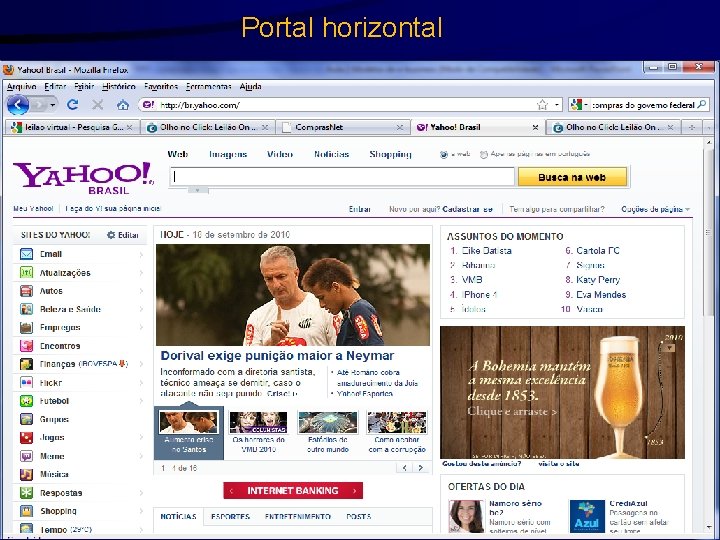
Task: Open the Ferramentas menu
Action: (208, 86)
